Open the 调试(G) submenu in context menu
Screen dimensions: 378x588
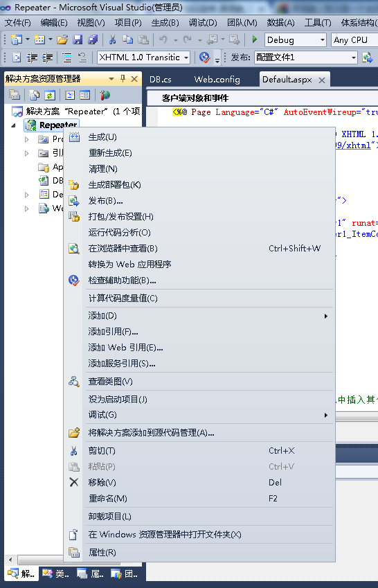coord(199,415)
